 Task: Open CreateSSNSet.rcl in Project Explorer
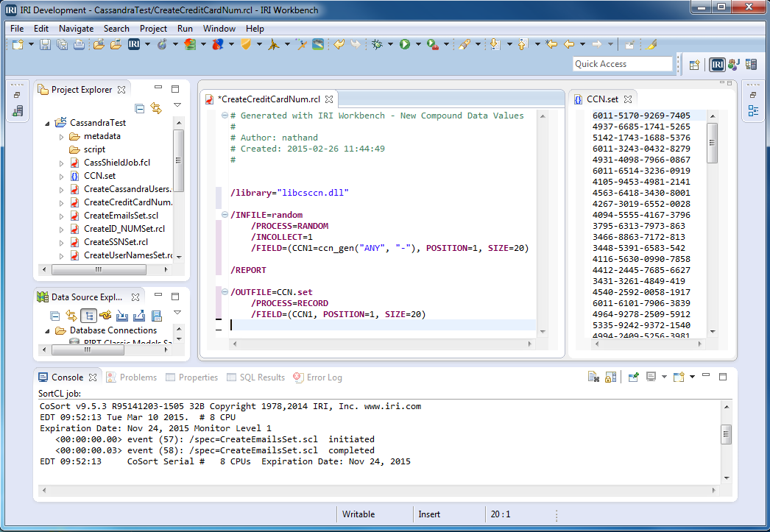tap(116, 242)
